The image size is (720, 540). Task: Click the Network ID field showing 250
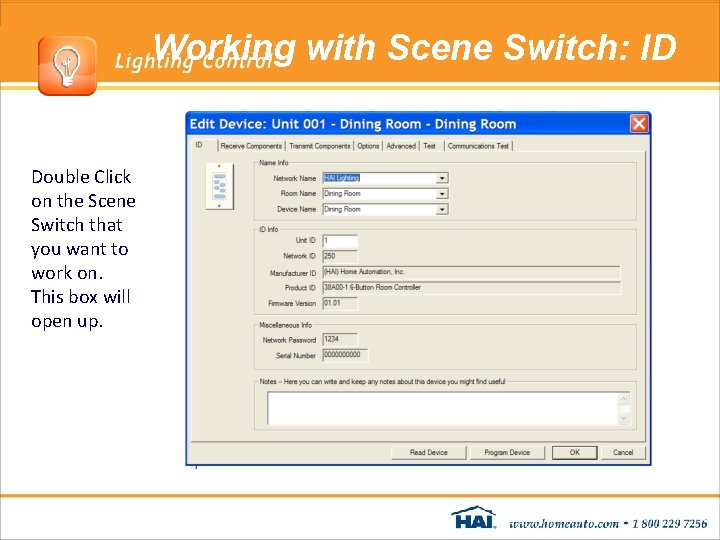[x=340, y=256]
